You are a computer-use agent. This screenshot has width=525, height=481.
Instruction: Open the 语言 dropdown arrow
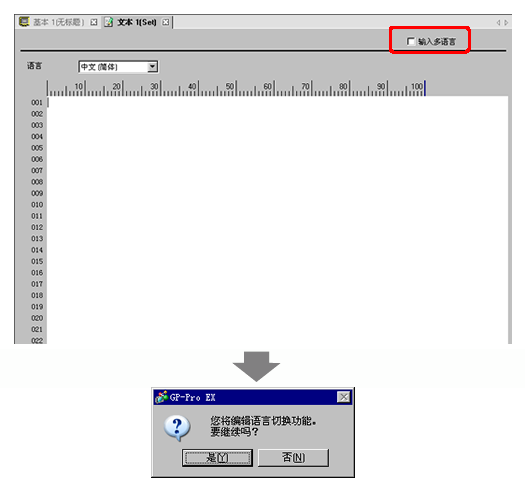(152, 67)
